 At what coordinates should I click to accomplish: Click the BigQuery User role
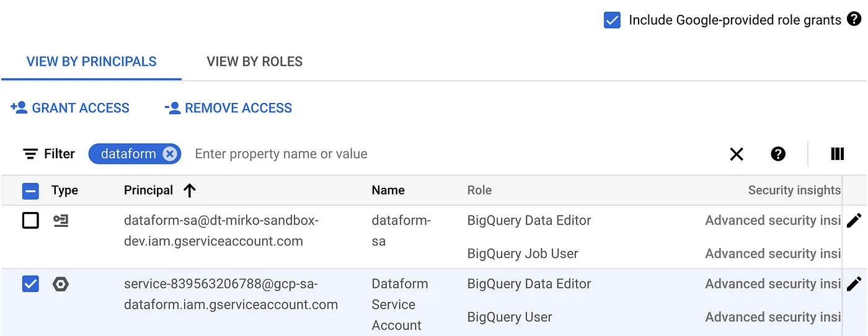510,317
